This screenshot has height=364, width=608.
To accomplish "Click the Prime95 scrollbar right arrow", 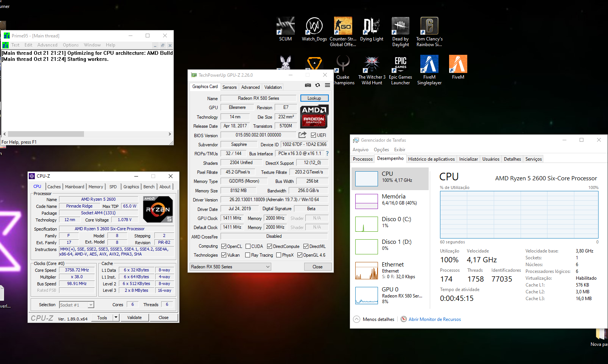I will pyautogui.click(x=169, y=134).
